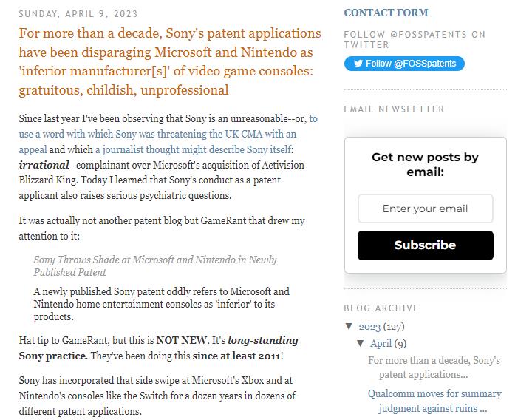Open the 2023 archive year link
This screenshot has width=532, height=420.
coord(369,326)
